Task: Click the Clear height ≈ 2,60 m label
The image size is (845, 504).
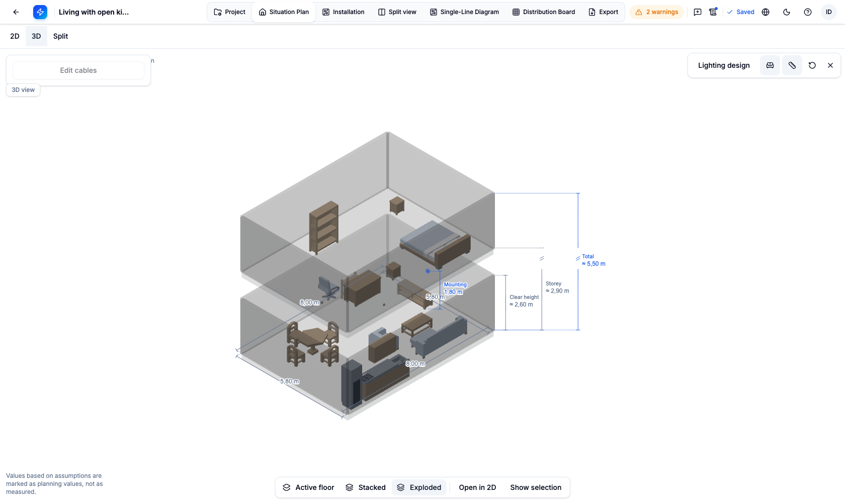Action: pyautogui.click(x=524, y=300)
